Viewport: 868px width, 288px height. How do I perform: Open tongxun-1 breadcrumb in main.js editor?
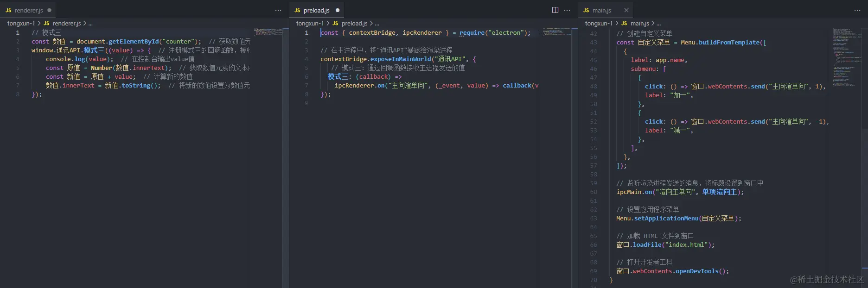tap(599, 23)
